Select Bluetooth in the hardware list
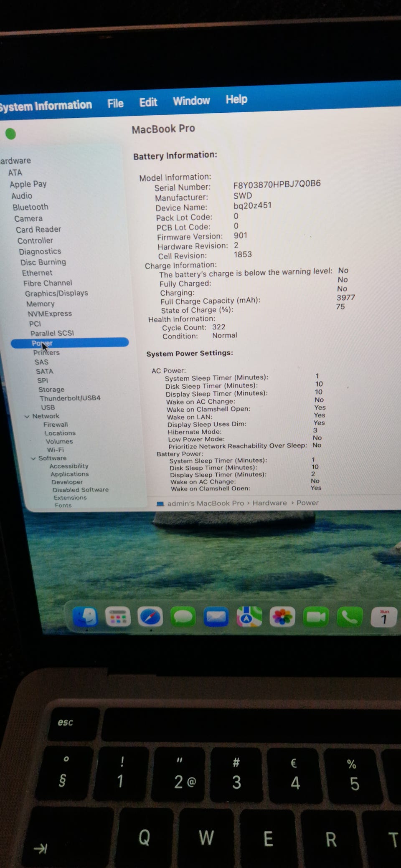Viewport: 401px width, 868px height. (30, 207)
